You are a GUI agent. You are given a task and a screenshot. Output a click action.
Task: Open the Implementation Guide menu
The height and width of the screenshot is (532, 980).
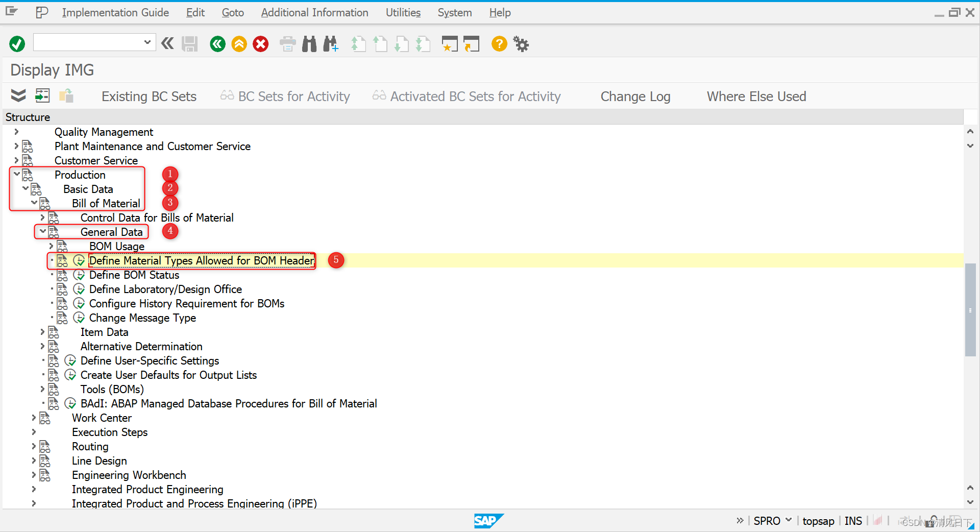115,13
